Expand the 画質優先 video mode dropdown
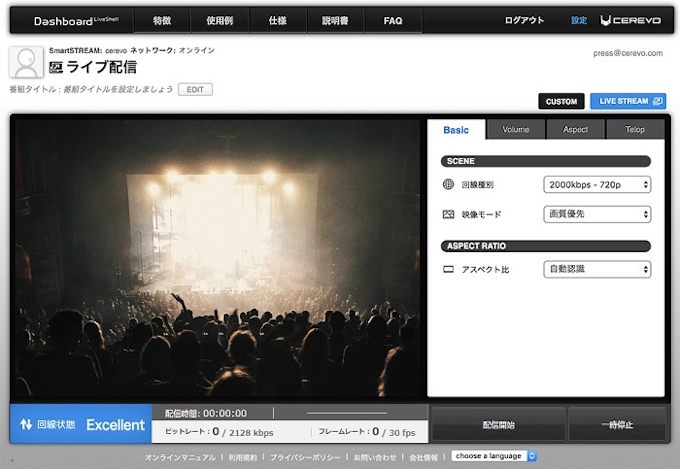 coord(597,214)
